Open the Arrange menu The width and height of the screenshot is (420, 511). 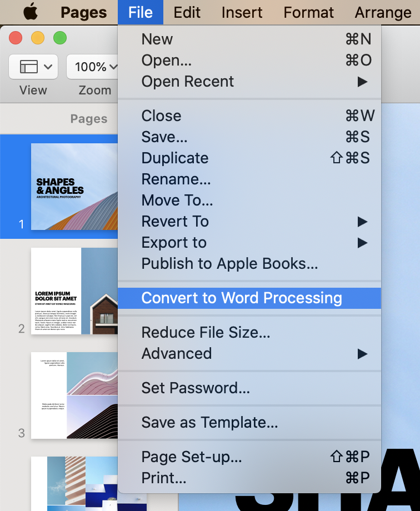coord(383,12)
